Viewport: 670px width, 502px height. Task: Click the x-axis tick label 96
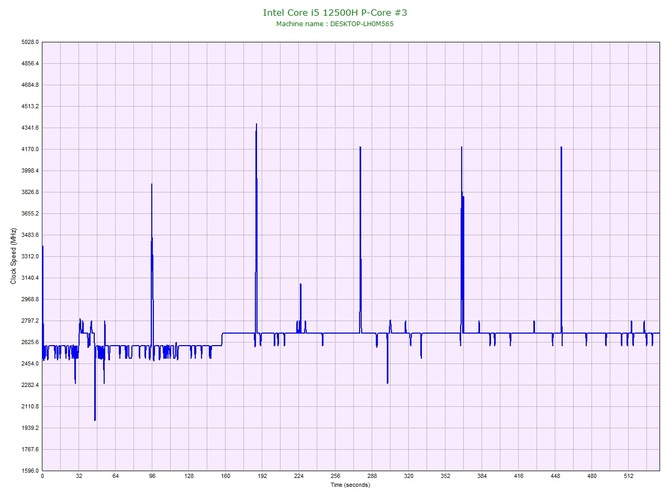pos(152,476)
